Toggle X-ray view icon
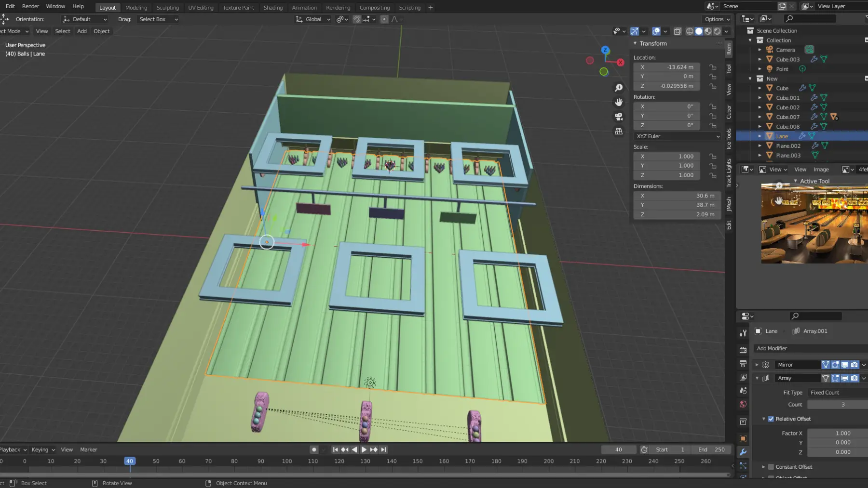868x488 pixels. (678, 31)
